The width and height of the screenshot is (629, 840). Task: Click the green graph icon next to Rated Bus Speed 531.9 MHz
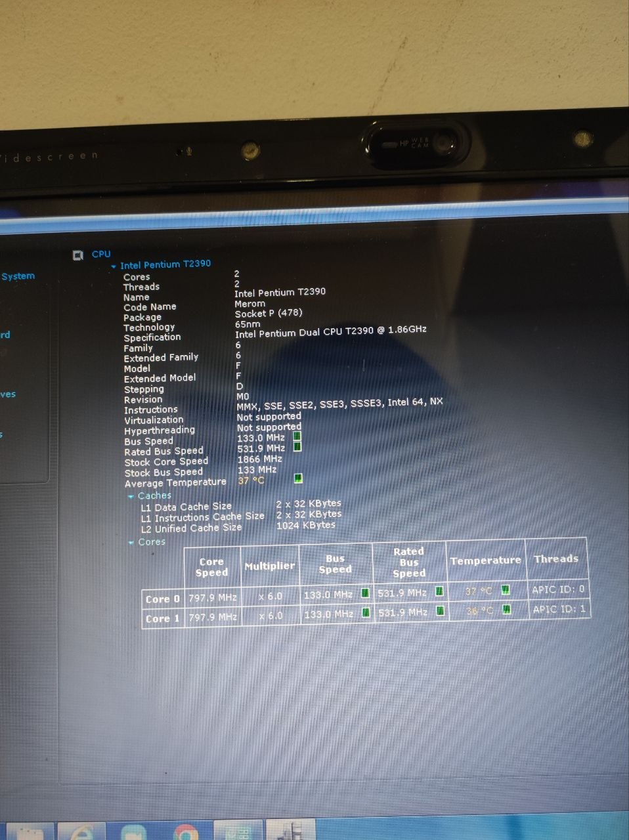point(297,447)
